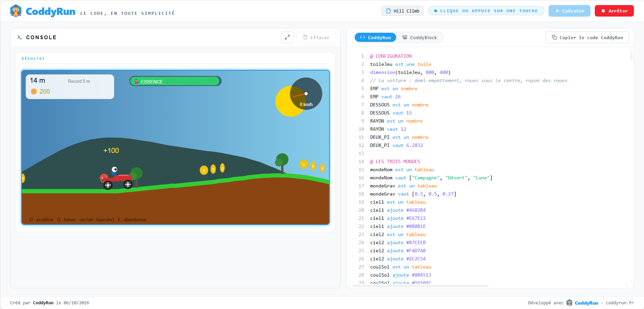The width and height of the screenshot is (644, 309).
Task: Click line 'ciel2 ajoute #FAD7A0'
Action: pos(398,251)
